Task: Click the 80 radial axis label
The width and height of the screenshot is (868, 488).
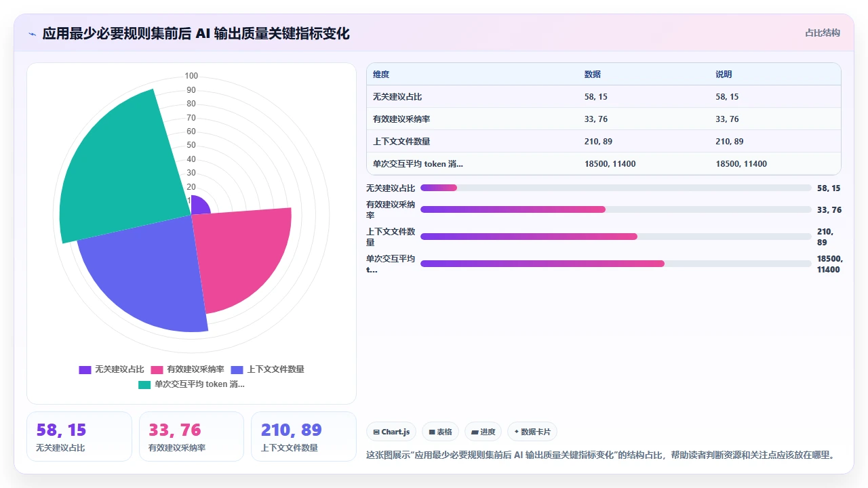Action: coord(191,104)
